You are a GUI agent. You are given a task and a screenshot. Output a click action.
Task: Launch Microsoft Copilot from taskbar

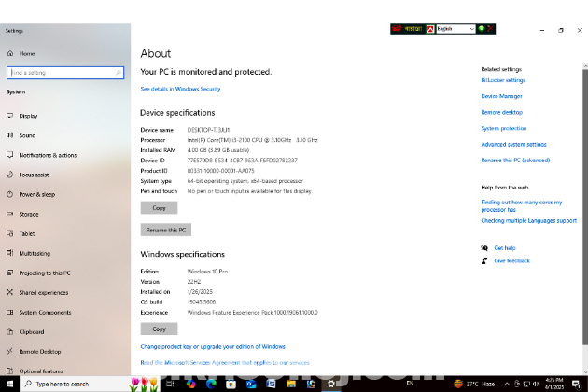pos(191,384)
